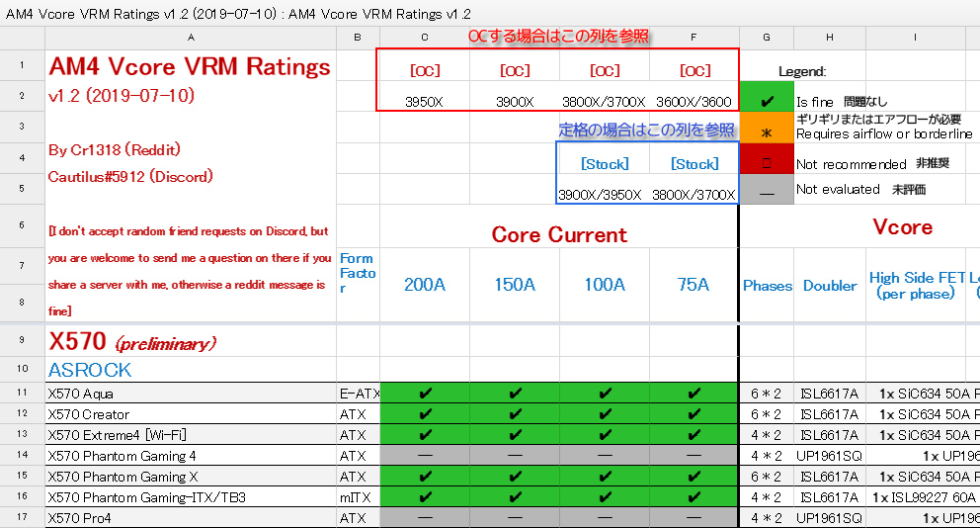Click the 100A column heading
The width and height of the screenshot is (980, 528).
(605, 285)
